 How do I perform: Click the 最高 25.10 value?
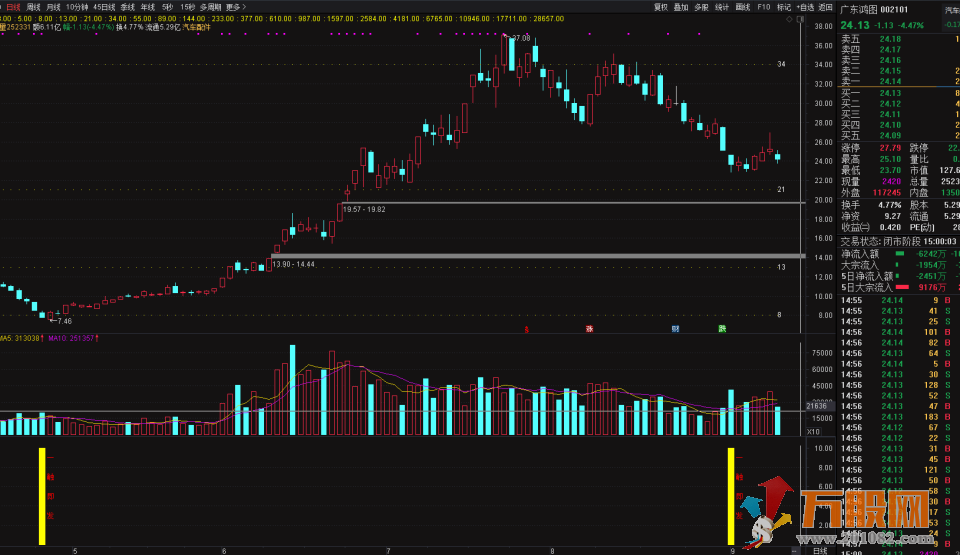tap(890, 159)
